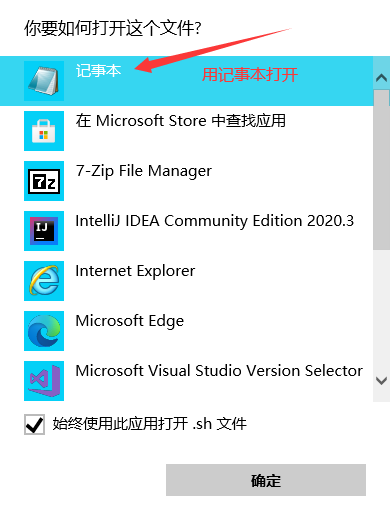This screenshot has width=390, height=520.
Task: Click the app list scrollbar thumb
Action: pyautogui.click(x=381, y=169)
